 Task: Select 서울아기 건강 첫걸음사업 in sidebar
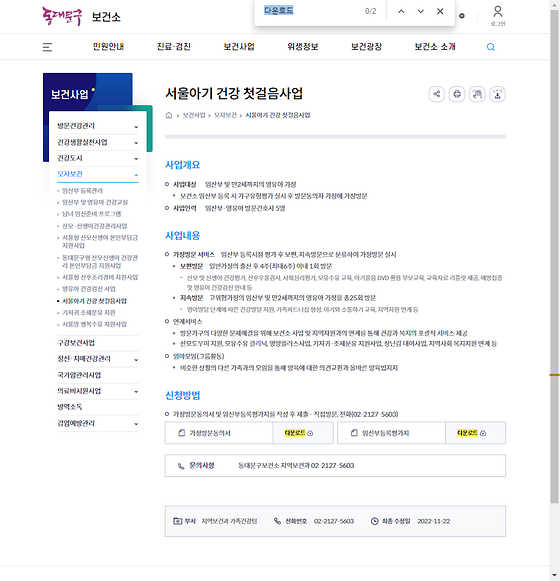tap(94, 301)
